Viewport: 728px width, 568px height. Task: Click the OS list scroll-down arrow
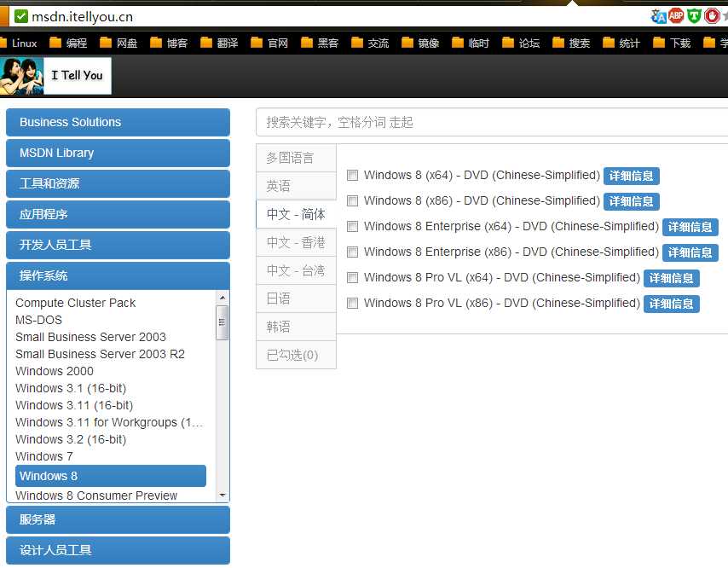222,496
